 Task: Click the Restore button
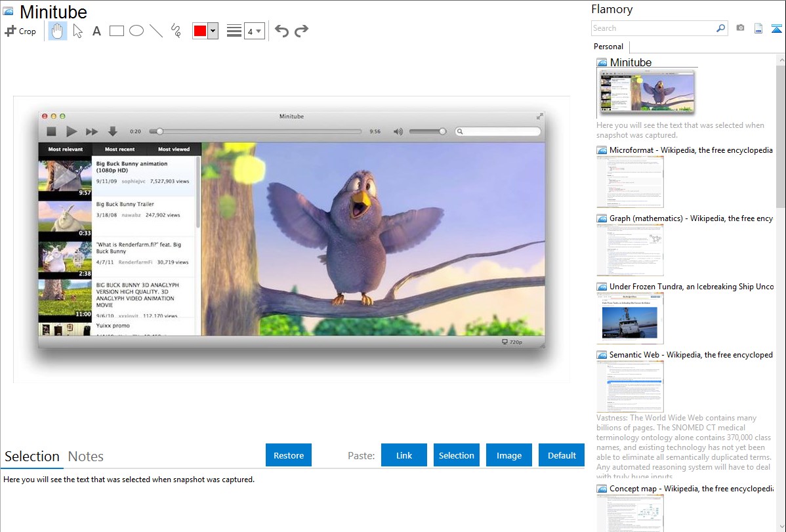click(289, 455)
